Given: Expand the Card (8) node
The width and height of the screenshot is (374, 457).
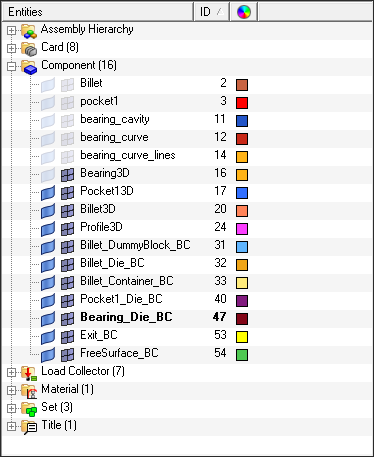Looking at the screenshot, I should click(11, 49).
